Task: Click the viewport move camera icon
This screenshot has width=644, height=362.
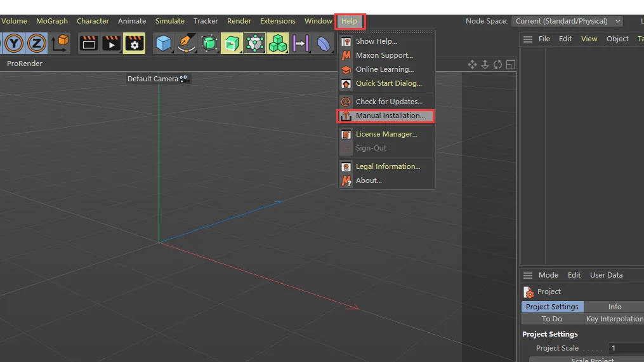Action: [472, 65]
